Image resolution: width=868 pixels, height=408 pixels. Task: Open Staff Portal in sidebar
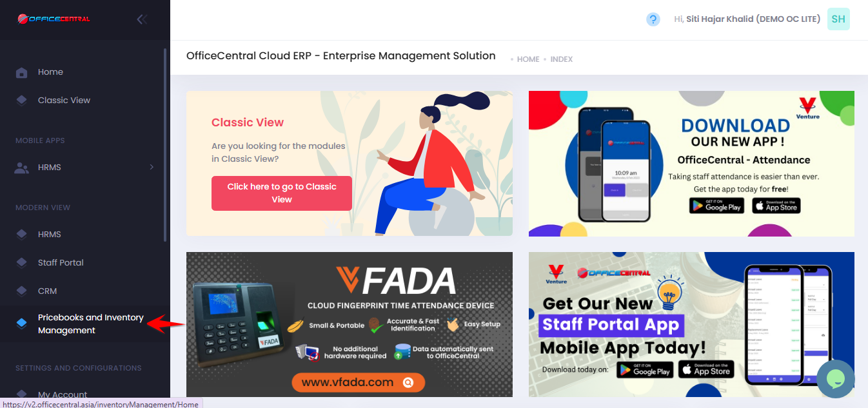point(61,262)
